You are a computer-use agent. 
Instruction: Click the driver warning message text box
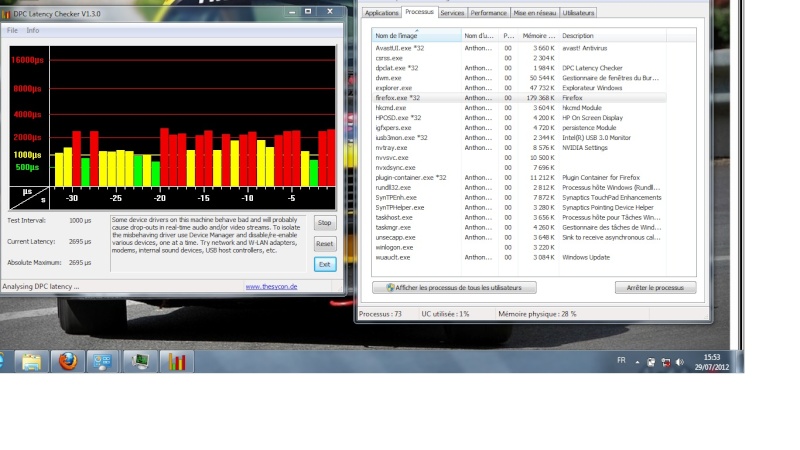click(x=208, y=243)
